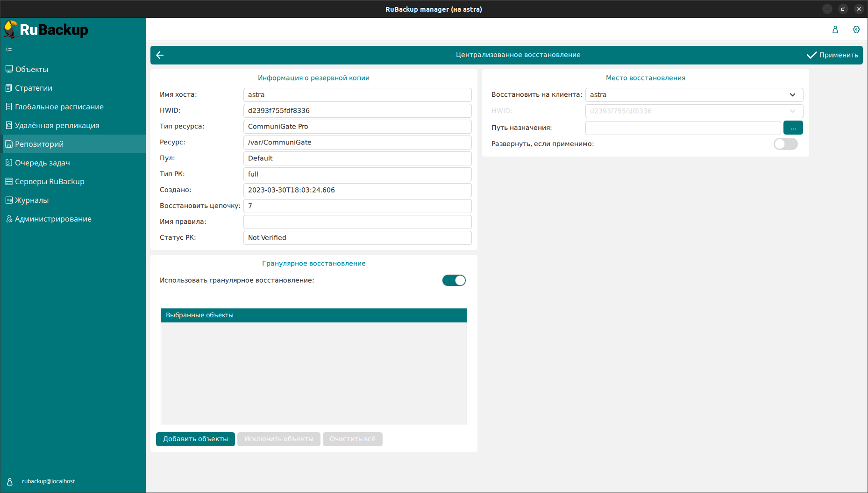Screen dimensions: 868x493
Task: Click the browse path button with dots
Action: 793,128
